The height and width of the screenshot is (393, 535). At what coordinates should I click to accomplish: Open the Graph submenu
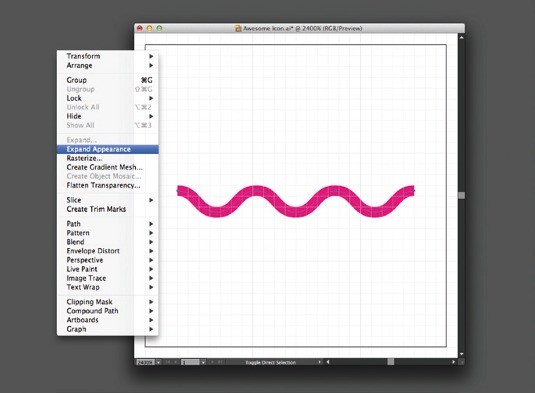point(107,329)
